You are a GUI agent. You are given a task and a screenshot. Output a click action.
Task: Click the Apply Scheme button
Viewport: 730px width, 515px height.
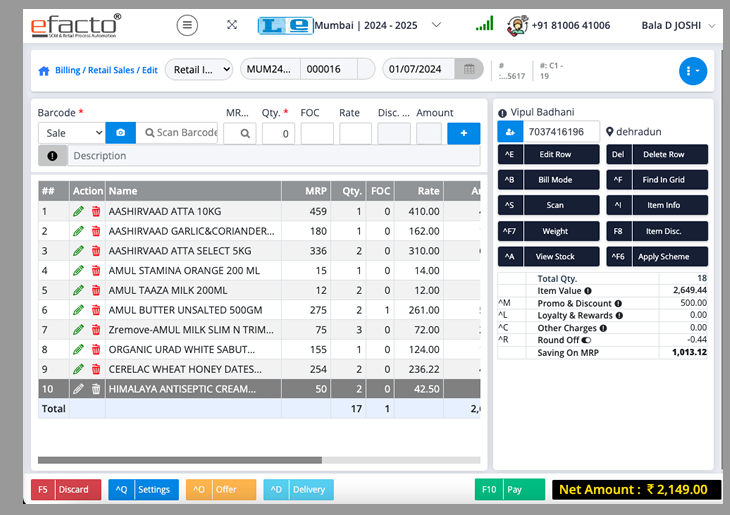(657, 257)
